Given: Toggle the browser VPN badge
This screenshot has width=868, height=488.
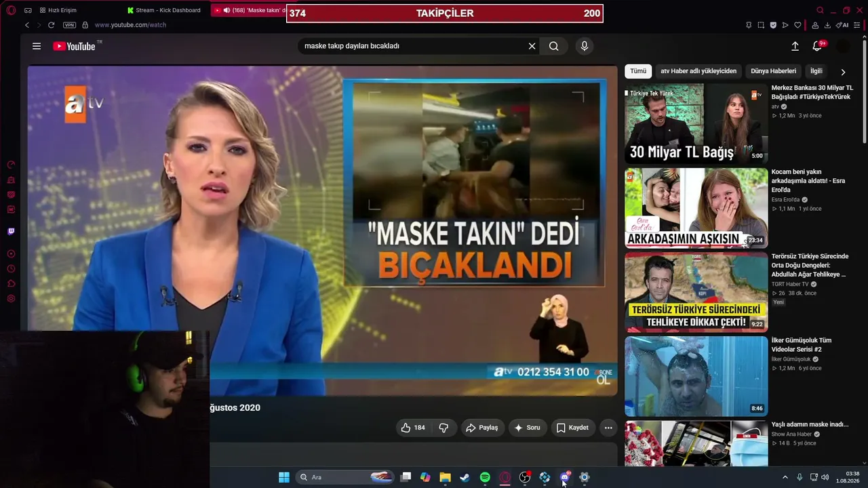Looking at the screenshot, I should click(x=69, y=25).
